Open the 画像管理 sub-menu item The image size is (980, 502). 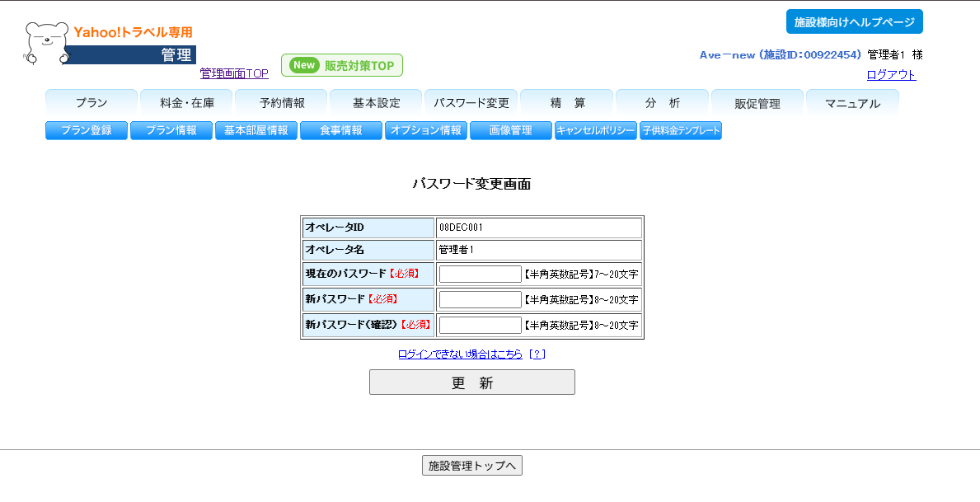(x=510, y=130)
